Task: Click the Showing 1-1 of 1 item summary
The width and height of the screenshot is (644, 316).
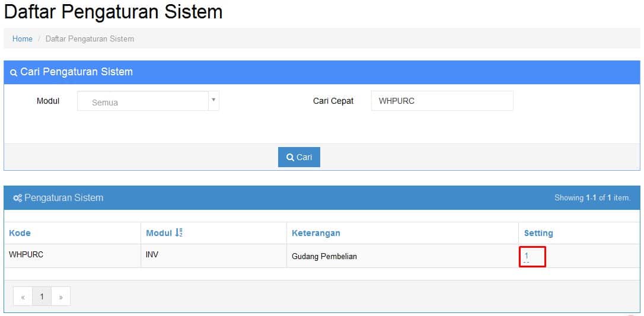Action: point(592,198)
